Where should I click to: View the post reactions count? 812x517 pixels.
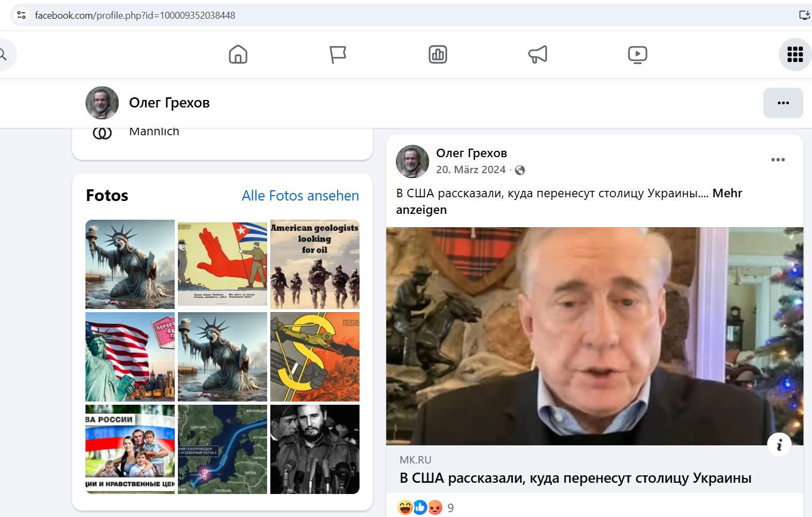point(450,508)
